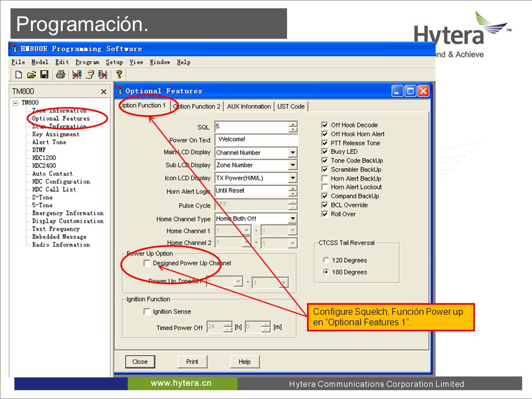Viewport: 532px width, 399px height.
Task: Uncheck Off Hook Horn Alert
Action: [x=325, y=134]
